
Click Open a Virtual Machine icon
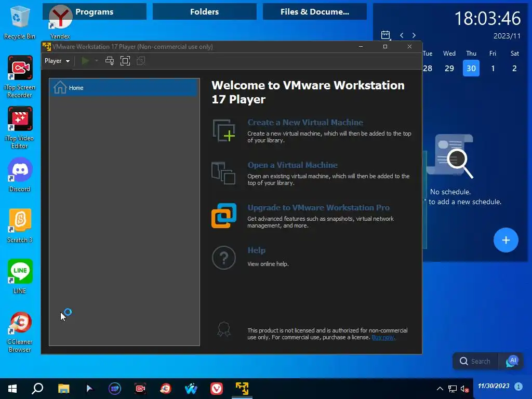tap(223, 173)
